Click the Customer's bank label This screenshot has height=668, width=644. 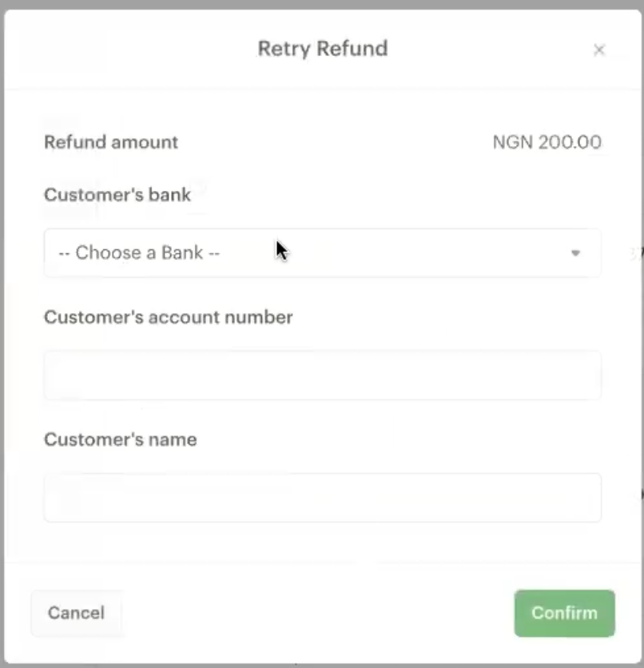[117, 195]
